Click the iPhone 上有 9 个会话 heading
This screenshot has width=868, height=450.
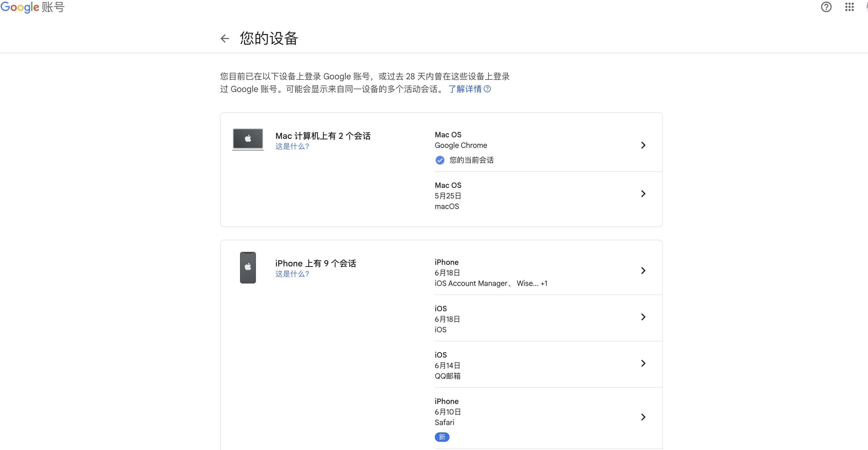coord(315,263)
